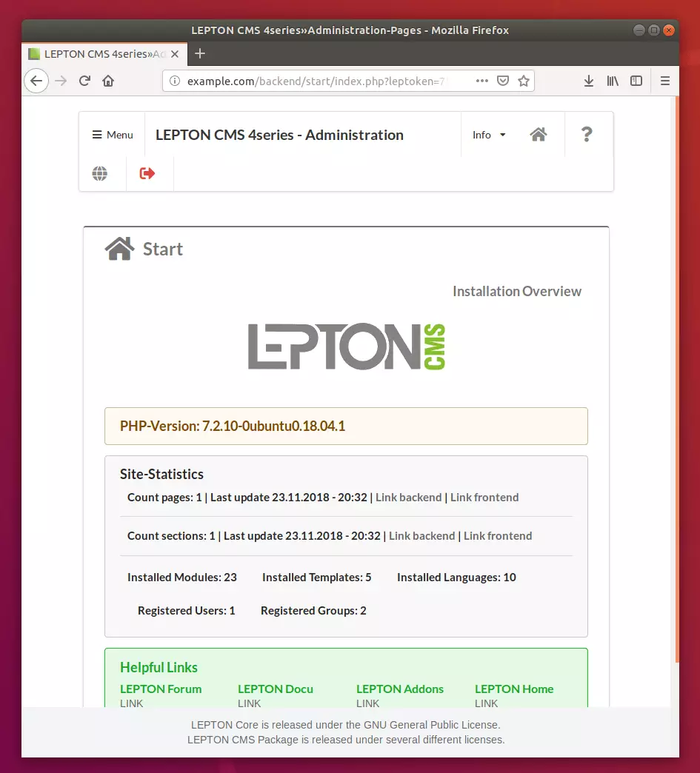Open Firefox downloads arrow icon
This screenshot has height=773, width=700.
588,81
